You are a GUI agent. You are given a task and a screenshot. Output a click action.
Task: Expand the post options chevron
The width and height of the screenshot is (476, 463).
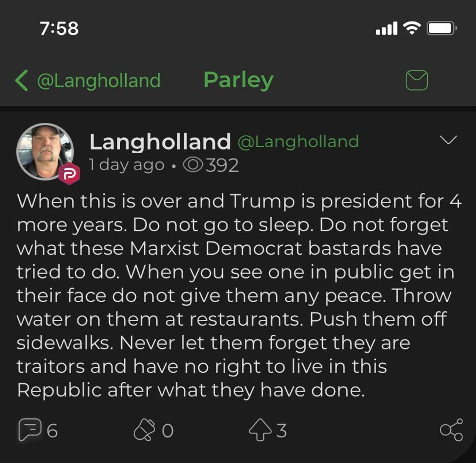click(448, 140)
